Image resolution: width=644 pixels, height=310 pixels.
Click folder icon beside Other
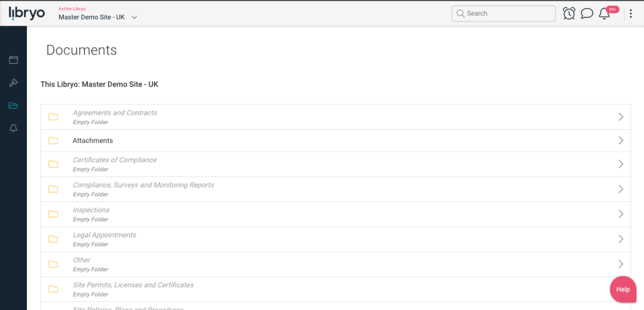[x=53, y=264]
